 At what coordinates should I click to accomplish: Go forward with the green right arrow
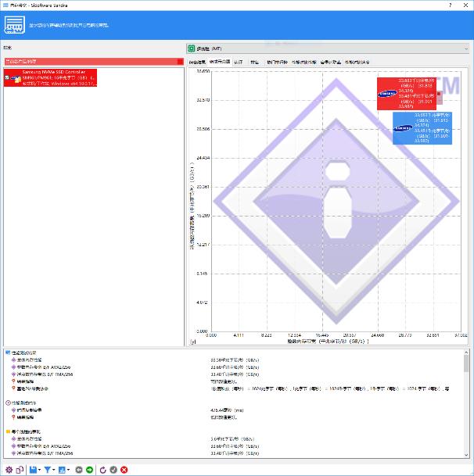tap(89, 469)
